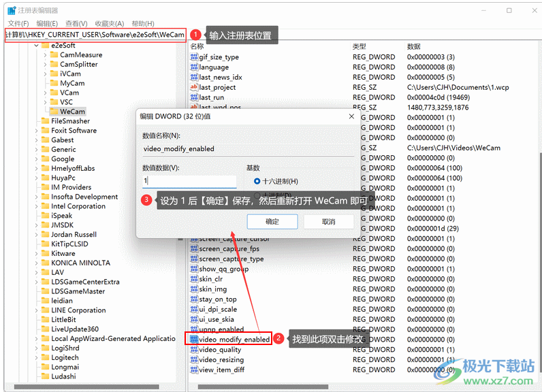This screenshot has height=392, width=542.
Task: Select the Ludashi tree item
Action: 63,376
